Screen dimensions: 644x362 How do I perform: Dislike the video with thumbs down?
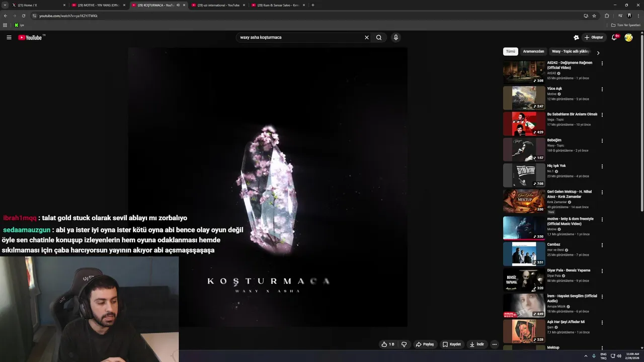(x=404, y=344)
